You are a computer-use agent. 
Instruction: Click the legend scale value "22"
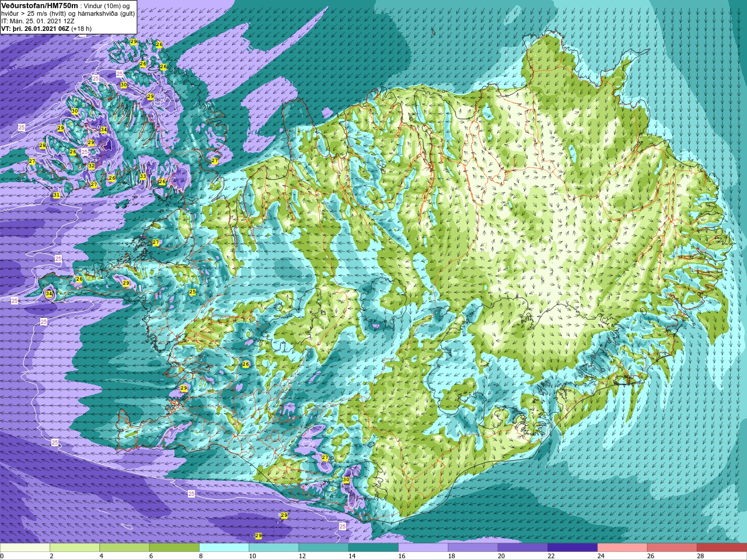click(x=550, y=556)
